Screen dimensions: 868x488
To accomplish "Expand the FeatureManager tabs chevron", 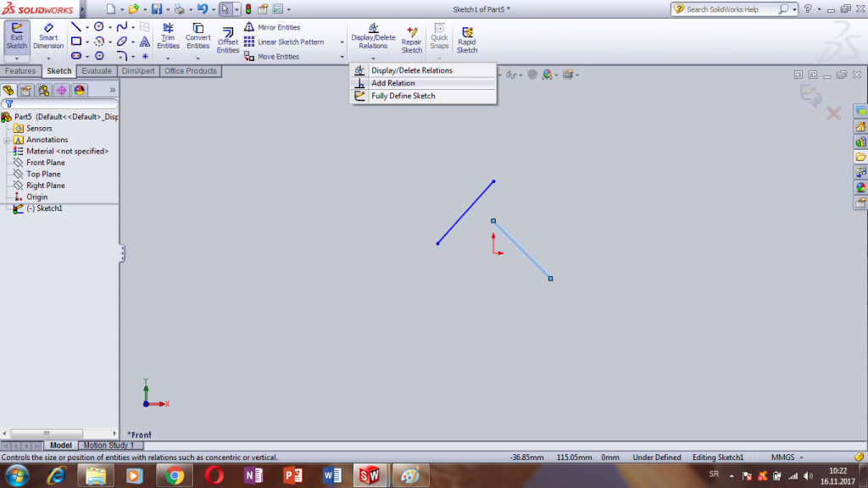I will click(113, 90).
